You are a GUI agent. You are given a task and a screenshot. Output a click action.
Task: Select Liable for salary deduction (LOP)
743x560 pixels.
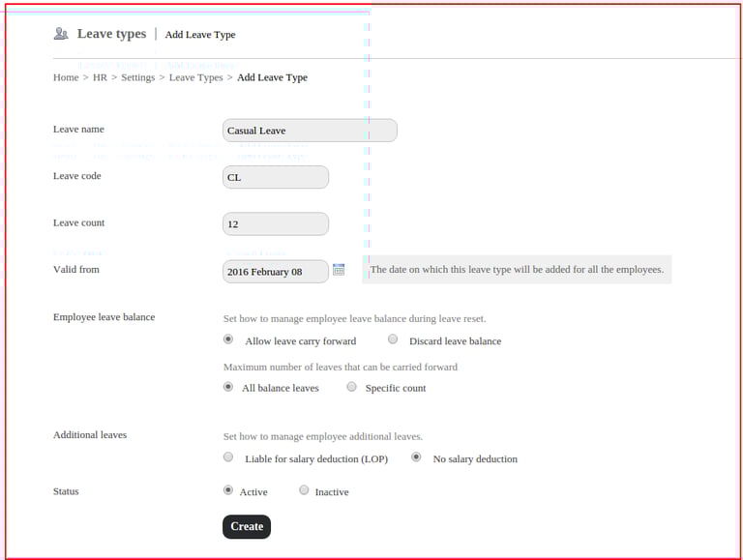[228, 457]
